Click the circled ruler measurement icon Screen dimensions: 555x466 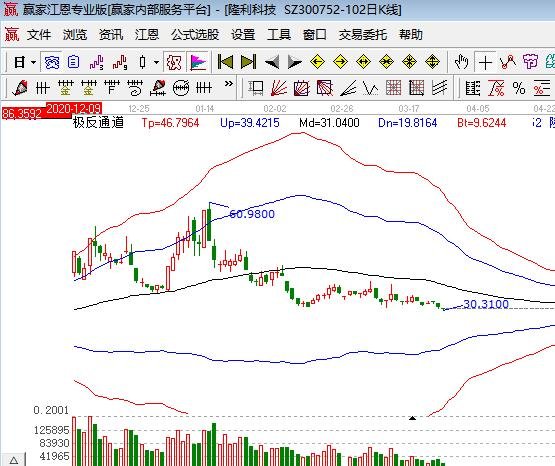pos(181,88)
